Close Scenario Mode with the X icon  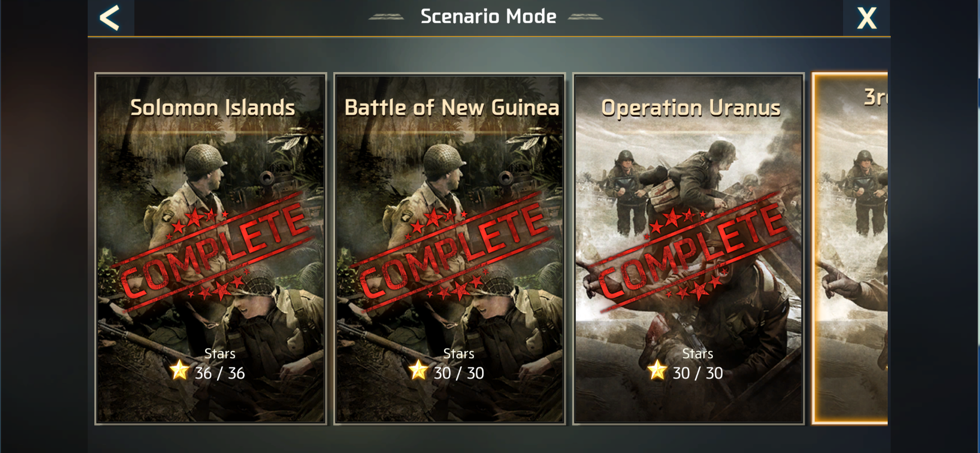pos(867,18)
